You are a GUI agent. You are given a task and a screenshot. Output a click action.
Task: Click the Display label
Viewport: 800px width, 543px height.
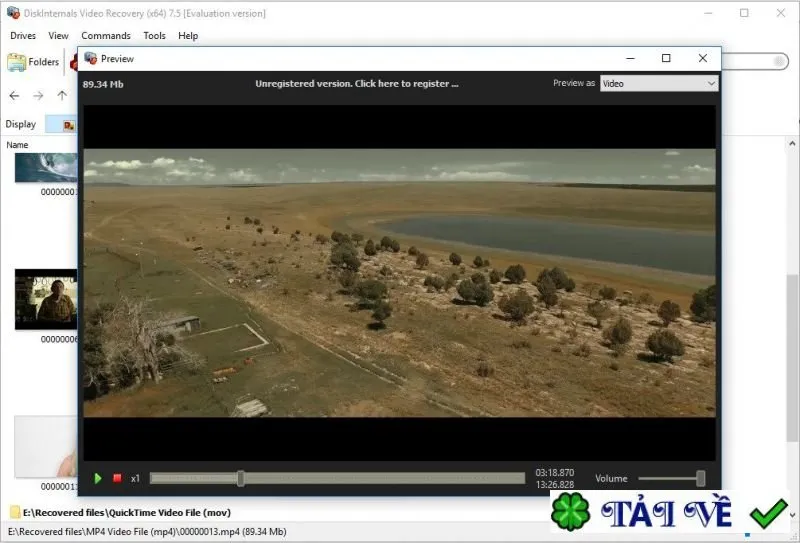(21, 124)
